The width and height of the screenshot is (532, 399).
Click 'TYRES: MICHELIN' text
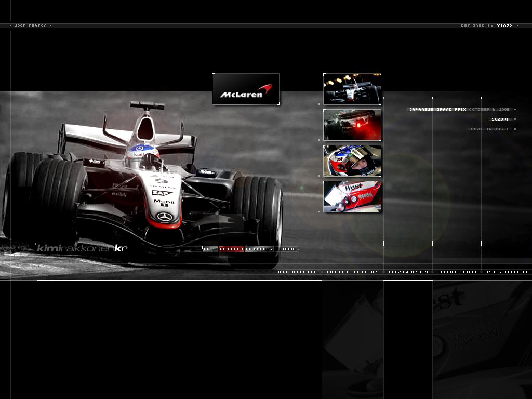point(507,272)
